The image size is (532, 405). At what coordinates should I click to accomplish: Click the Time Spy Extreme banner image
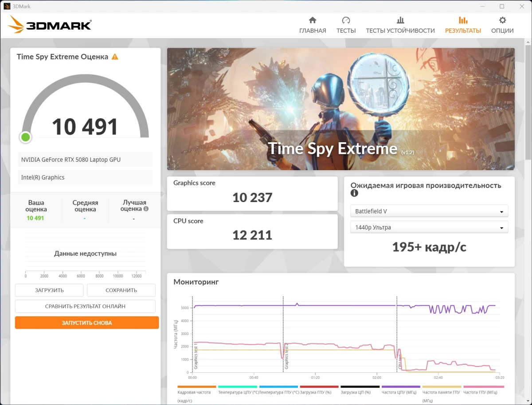click(341, 109)
